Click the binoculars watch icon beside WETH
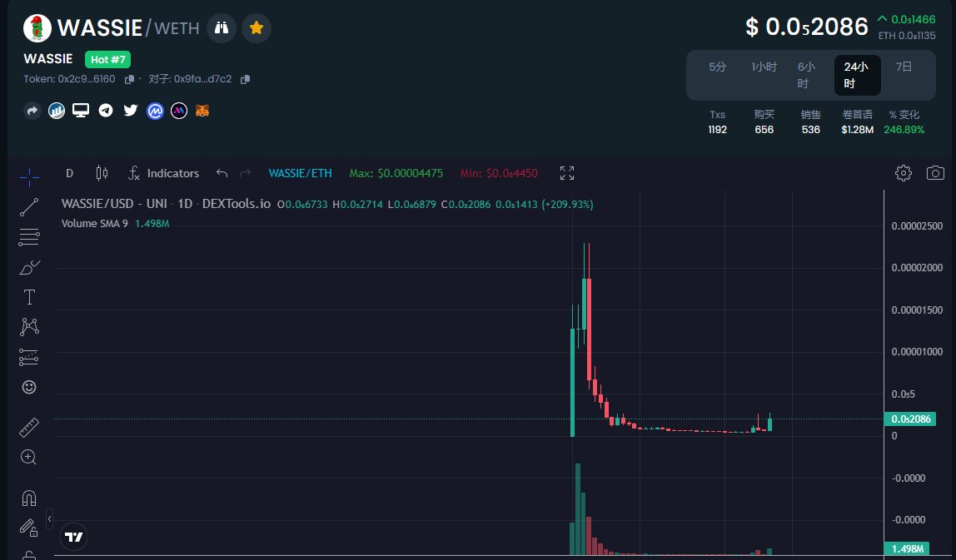The width and height of the screenshot is (956, 560). point(222,28)
